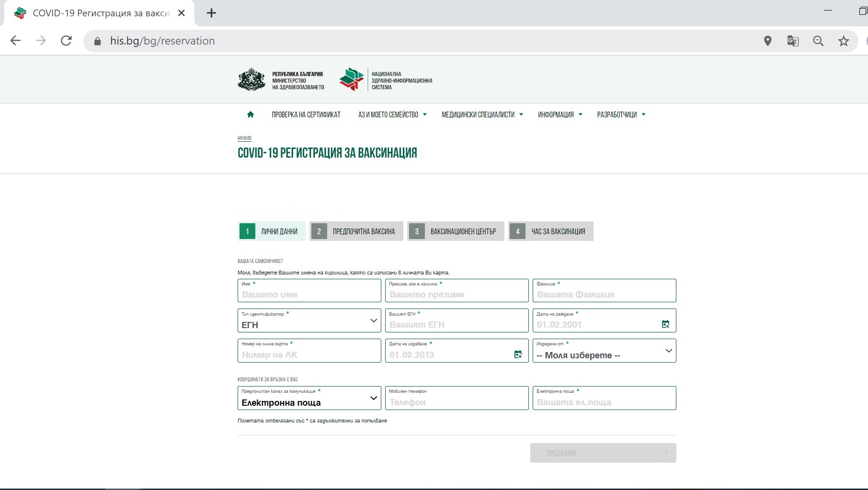Click the first name 'Вашето име' field

(309, 294)
